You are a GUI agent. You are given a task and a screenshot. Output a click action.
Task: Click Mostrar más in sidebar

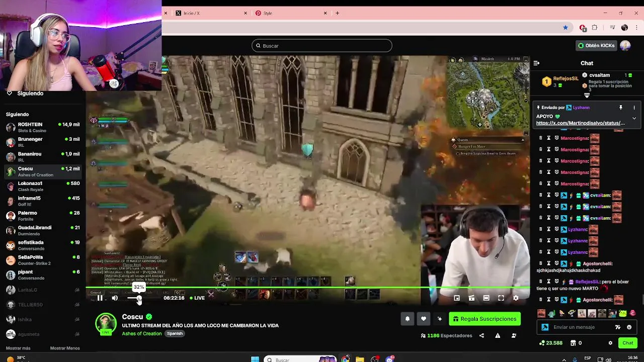coord(18,348)
